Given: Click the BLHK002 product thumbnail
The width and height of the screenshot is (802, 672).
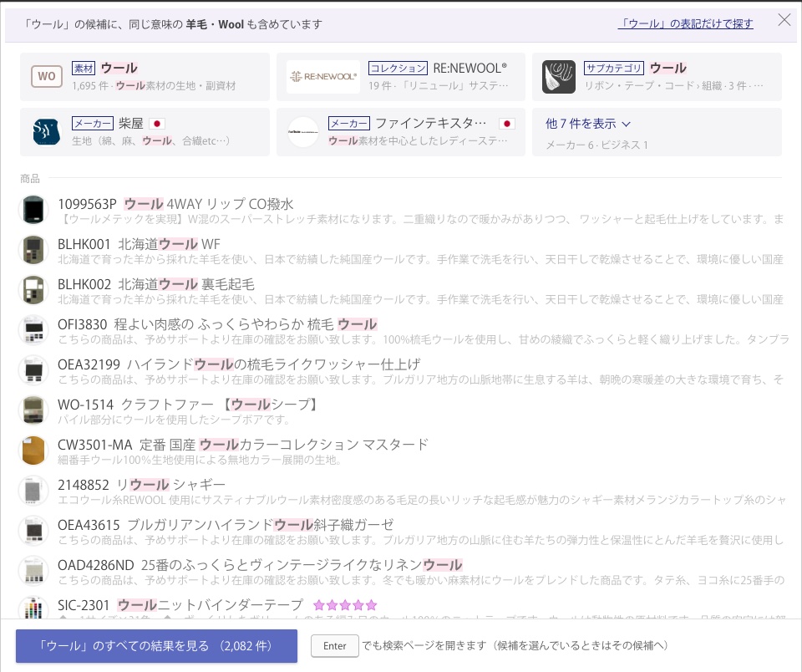Looking at the screenshot, I should (x=33, y=290).
